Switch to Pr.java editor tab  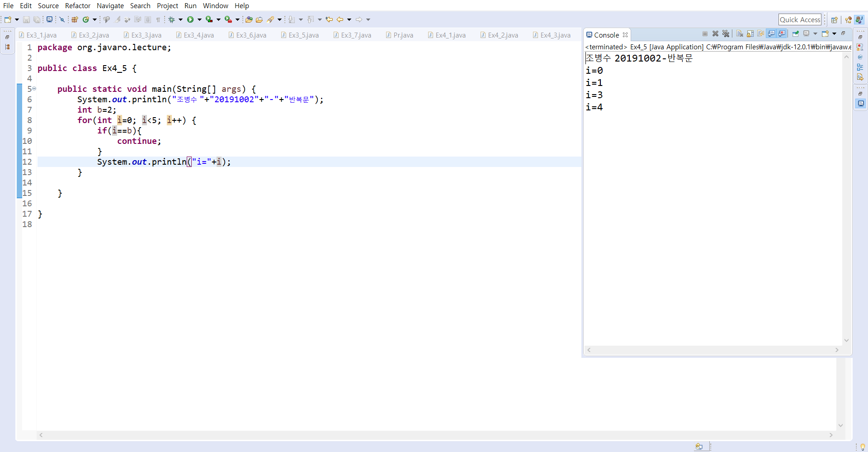tap(400, 35)
